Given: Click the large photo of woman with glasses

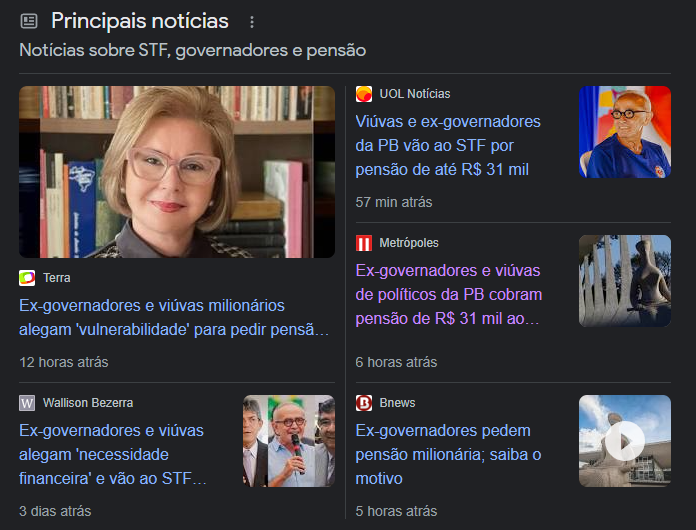Looking at the screenshot, I should (x=177, y=172).
